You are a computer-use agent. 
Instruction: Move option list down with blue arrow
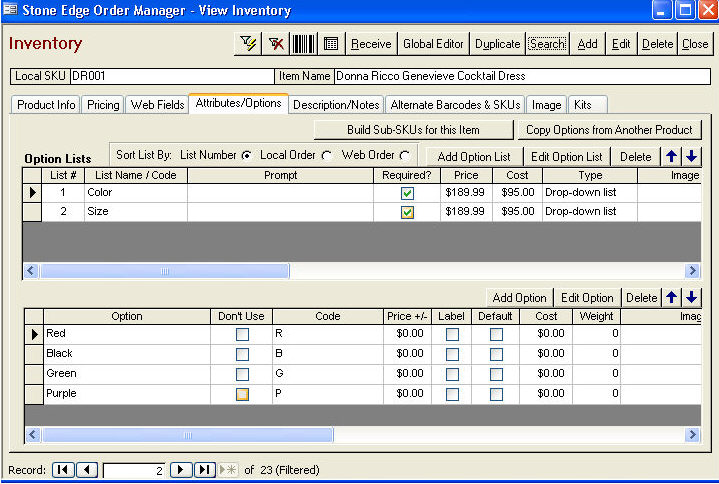691,157
